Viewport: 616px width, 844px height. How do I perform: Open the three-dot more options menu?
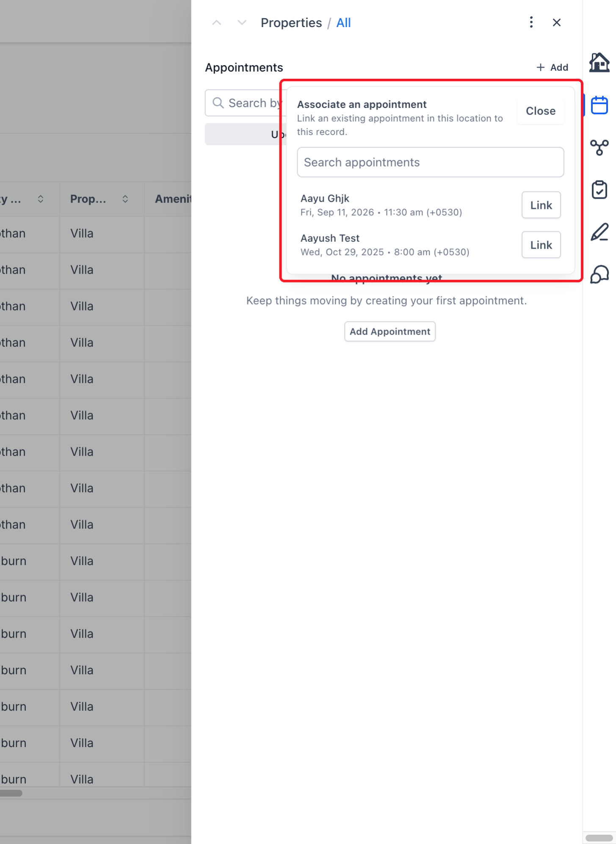[x=531, y=22]
